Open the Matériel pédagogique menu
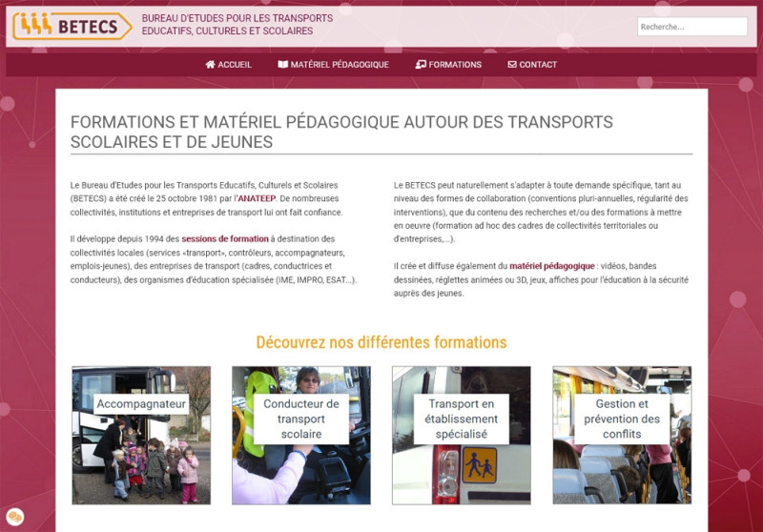This screenshot has width=763, height=532. (x=333, y=65)
